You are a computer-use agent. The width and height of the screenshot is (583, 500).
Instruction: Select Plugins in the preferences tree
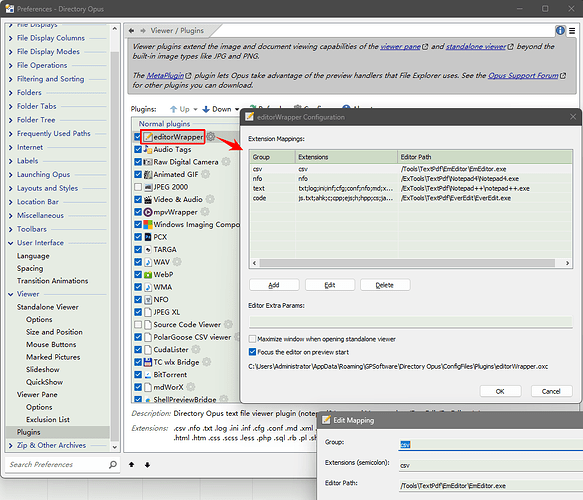(29, 432)
